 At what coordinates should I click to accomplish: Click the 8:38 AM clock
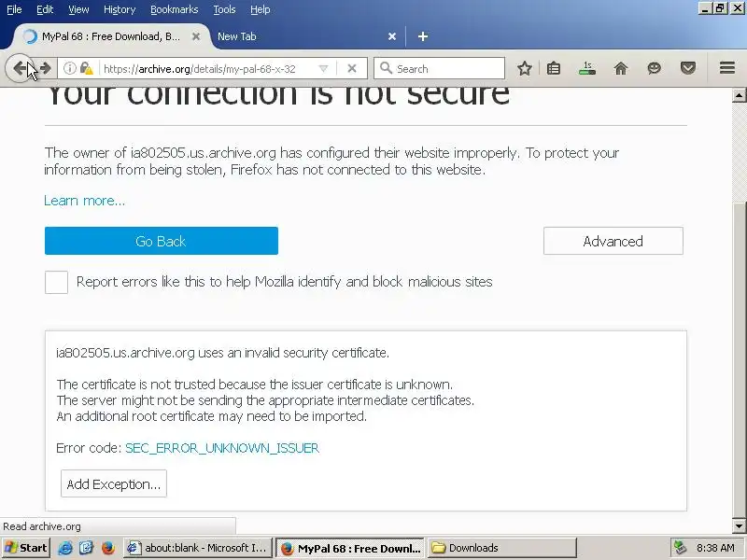715,548
